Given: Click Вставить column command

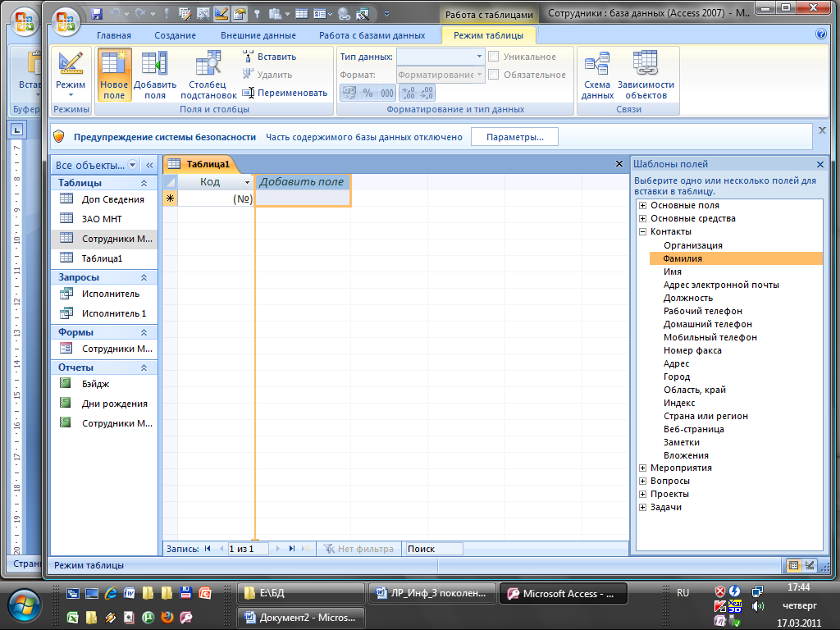Looking at the screenshot, I should (270, 57).
